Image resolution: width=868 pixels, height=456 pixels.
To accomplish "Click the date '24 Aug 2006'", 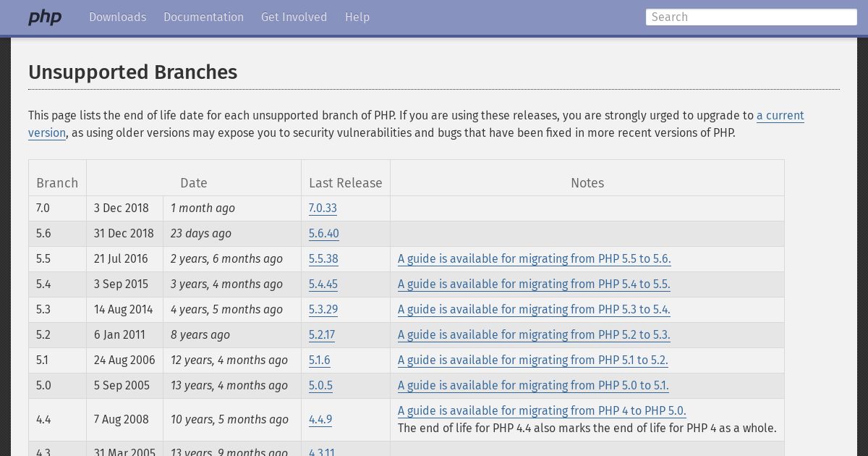I will coord(124,360).
